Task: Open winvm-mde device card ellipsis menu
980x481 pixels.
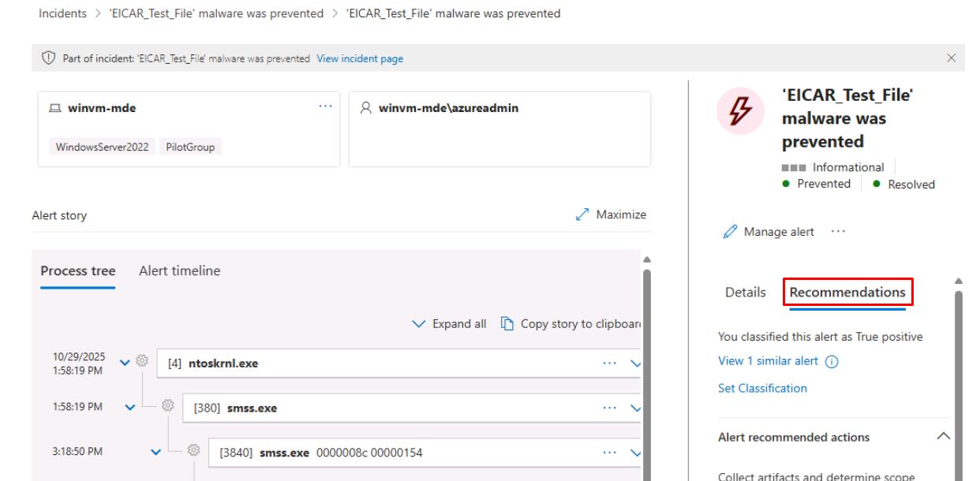Action: 325,107
